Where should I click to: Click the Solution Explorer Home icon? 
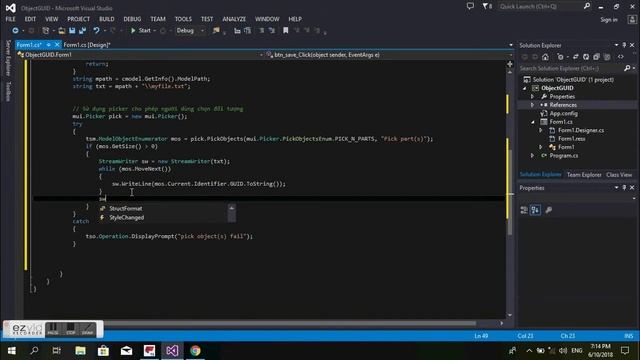545,57
